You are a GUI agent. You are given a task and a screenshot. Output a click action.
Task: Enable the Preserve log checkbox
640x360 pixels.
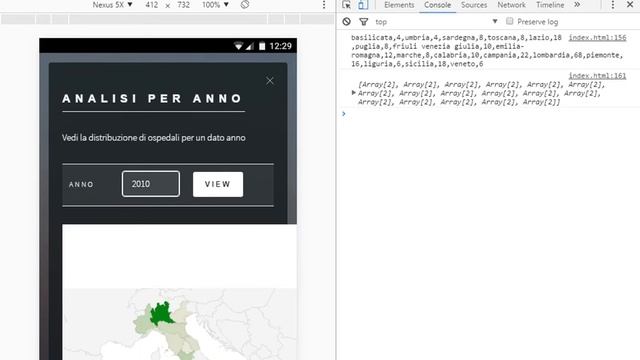[x=509, y=21]
